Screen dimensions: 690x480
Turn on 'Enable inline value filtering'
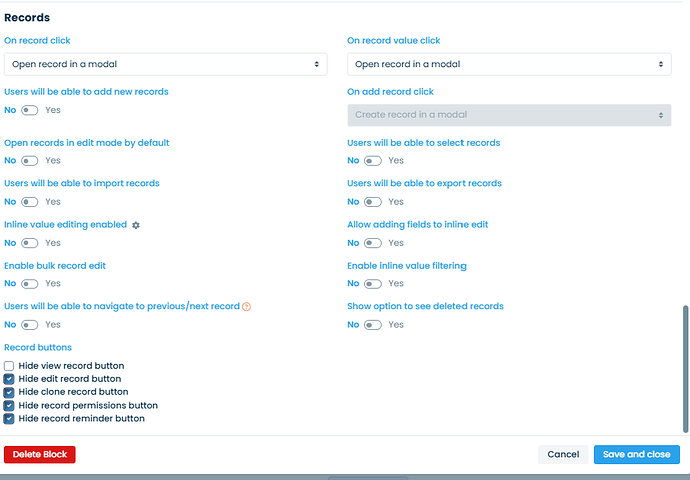coord(373,284)
